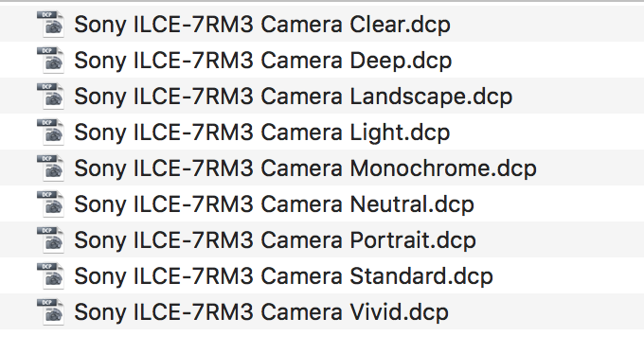Click the Camera Monochrome DCP file icon
The height and width of the screenshot is (354, 644).
(x=50, y=168)
